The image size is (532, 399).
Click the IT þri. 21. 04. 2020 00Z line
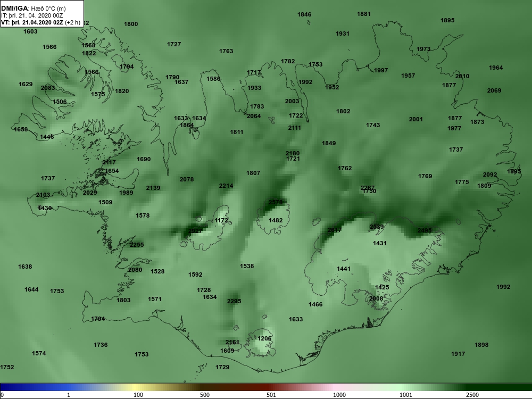pyautogui.click(x=32, y=15)
